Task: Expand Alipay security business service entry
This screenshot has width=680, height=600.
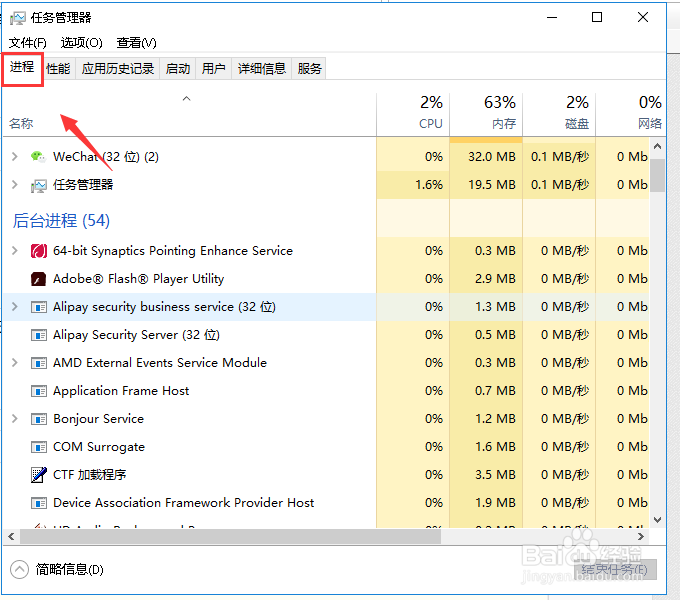Action: pyautogui.click(x=15, y=307)
